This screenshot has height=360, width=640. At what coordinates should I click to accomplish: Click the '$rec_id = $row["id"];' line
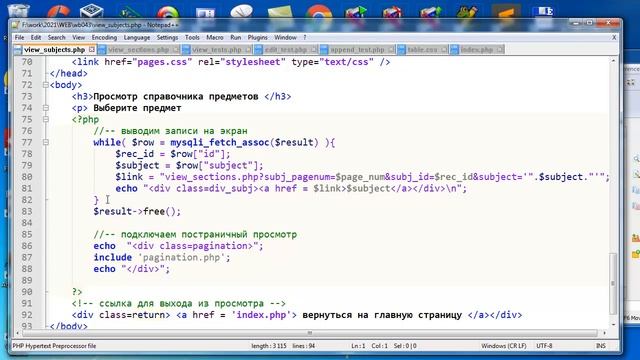click(173, 154)
